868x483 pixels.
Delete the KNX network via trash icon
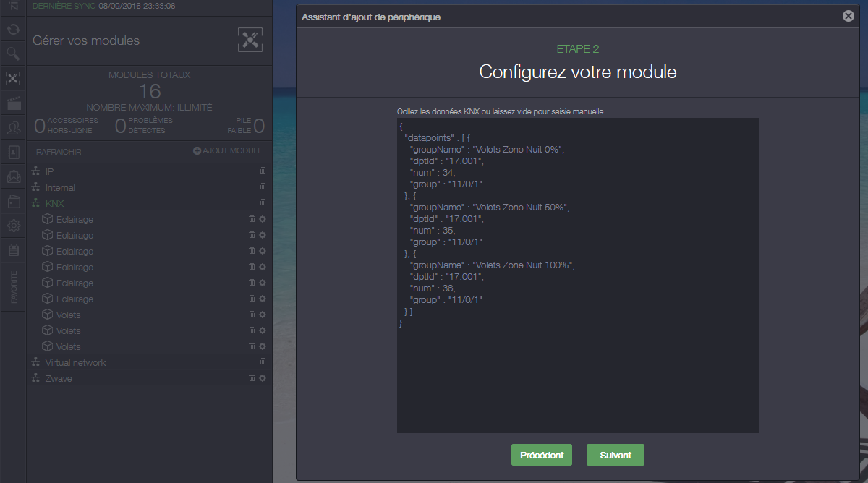(x=263, y=203)
